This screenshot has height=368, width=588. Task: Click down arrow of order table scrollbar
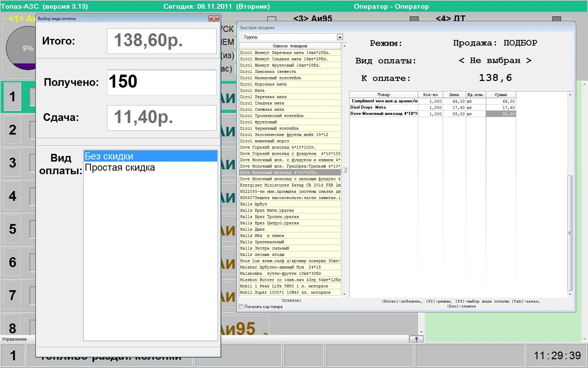[570, 294]
